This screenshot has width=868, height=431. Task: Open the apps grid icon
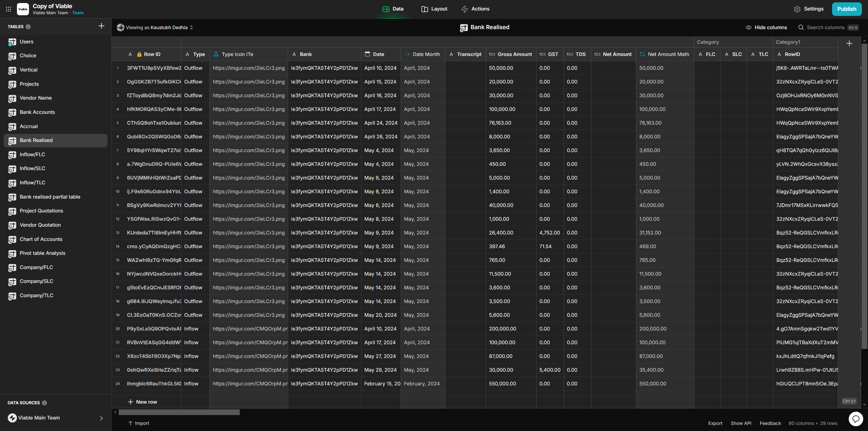(x=8, y=9)
